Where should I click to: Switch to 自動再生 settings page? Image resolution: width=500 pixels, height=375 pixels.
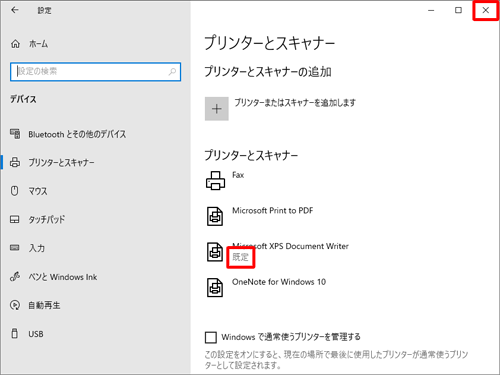point(44,305)
